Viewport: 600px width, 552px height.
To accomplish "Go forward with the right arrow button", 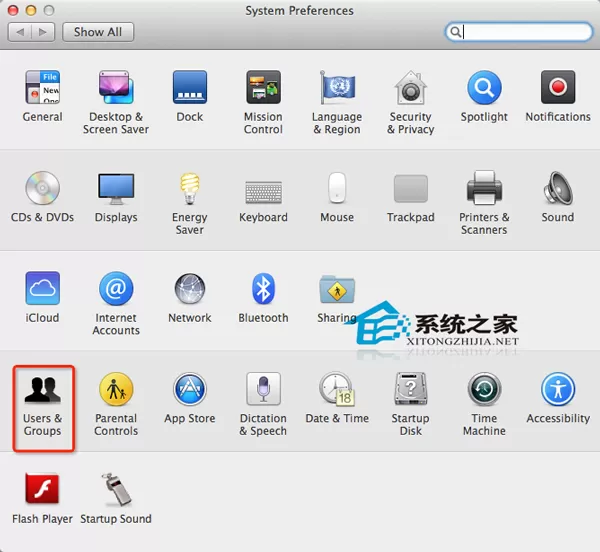I will (43, 32).
